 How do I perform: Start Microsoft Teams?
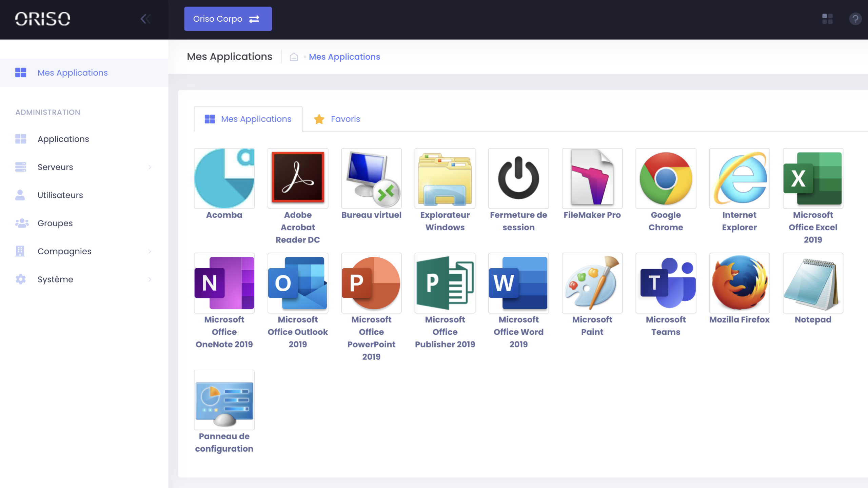666,283
